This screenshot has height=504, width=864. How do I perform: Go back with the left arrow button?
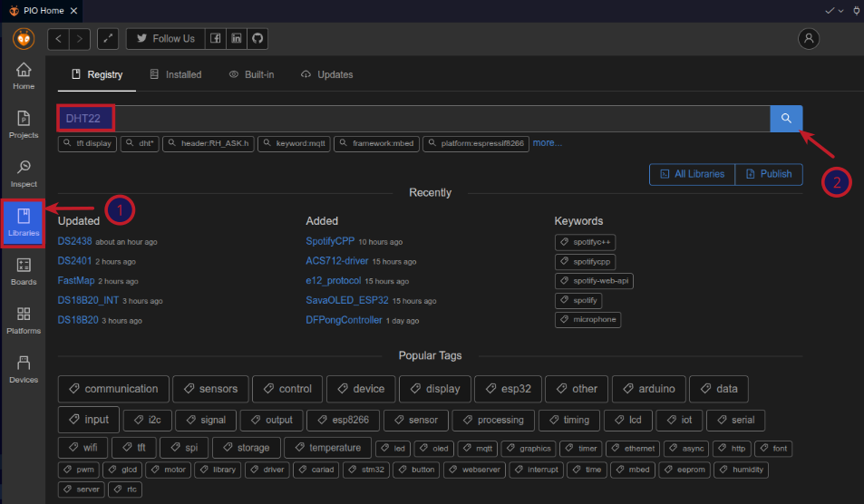(x=58, y=39)
